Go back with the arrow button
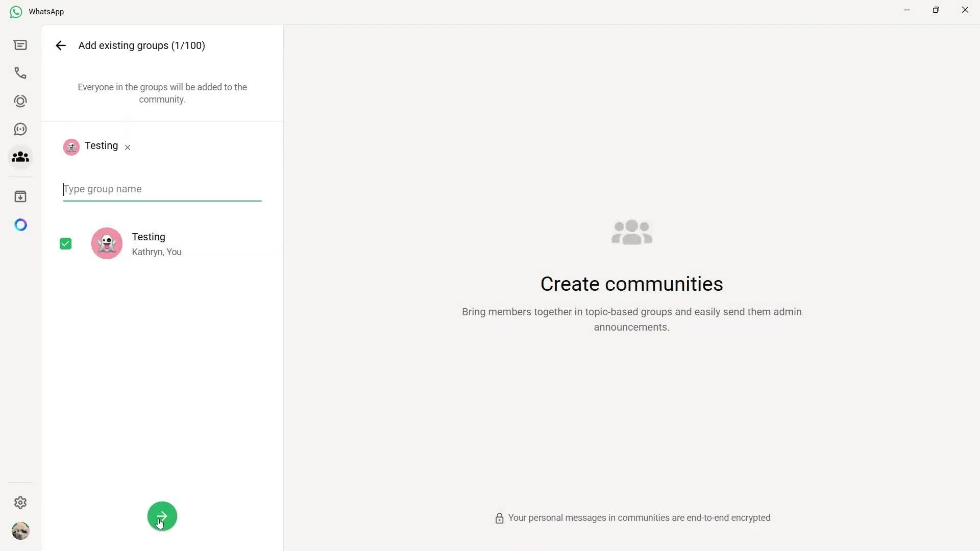The height and width of the screenshot is (551, 980). tap(61, 45)
